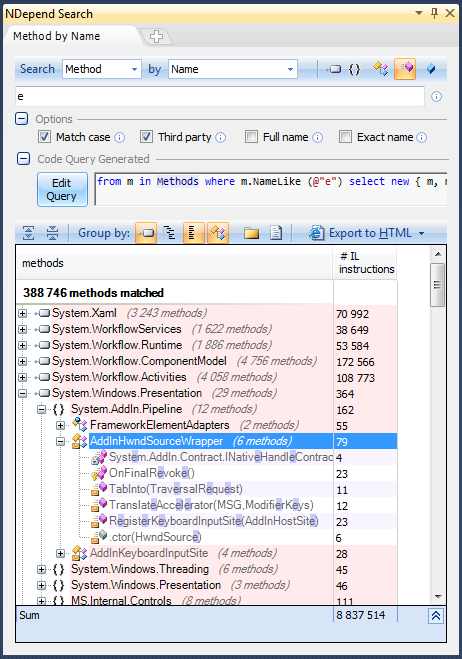
Task: Click the results scrollbar up arrow
Action: [438, 254]
